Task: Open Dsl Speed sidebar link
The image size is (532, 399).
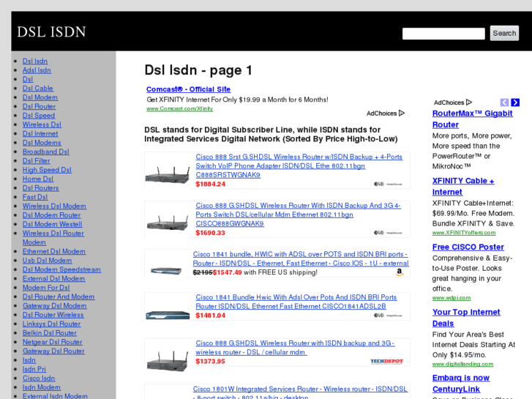Action: tap(39, 116)
